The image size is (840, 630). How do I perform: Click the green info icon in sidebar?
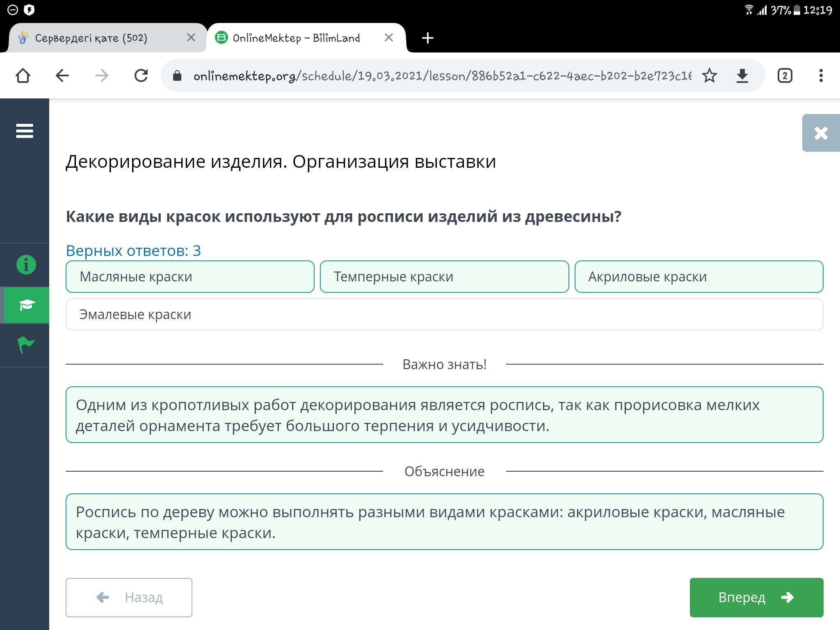click(26, 265)
